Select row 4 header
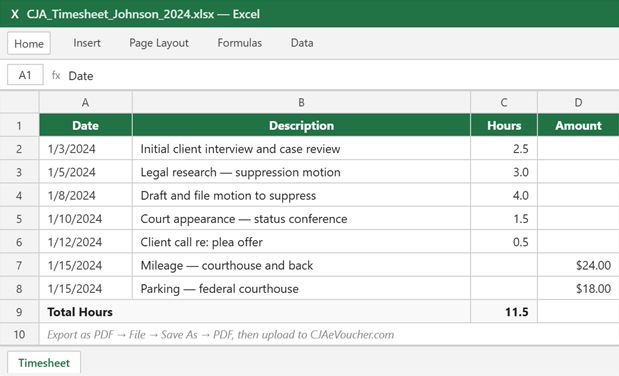The width and height of the screenshot is (619, 376). [19, 195]
